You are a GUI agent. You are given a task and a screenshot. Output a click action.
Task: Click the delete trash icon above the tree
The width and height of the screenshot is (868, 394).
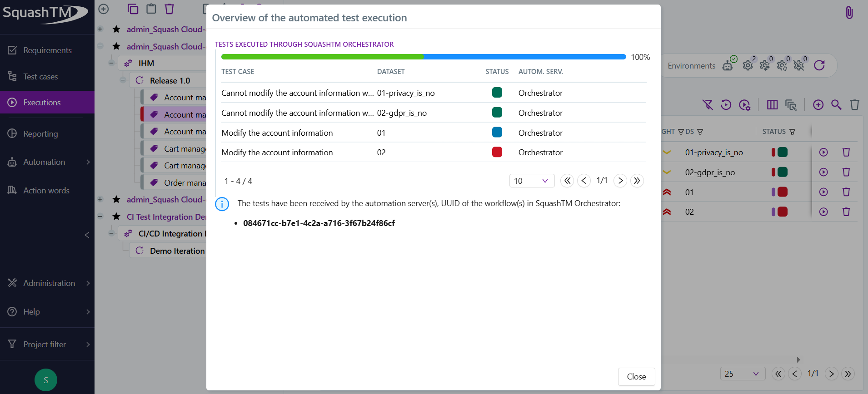[x=170, y=9]
